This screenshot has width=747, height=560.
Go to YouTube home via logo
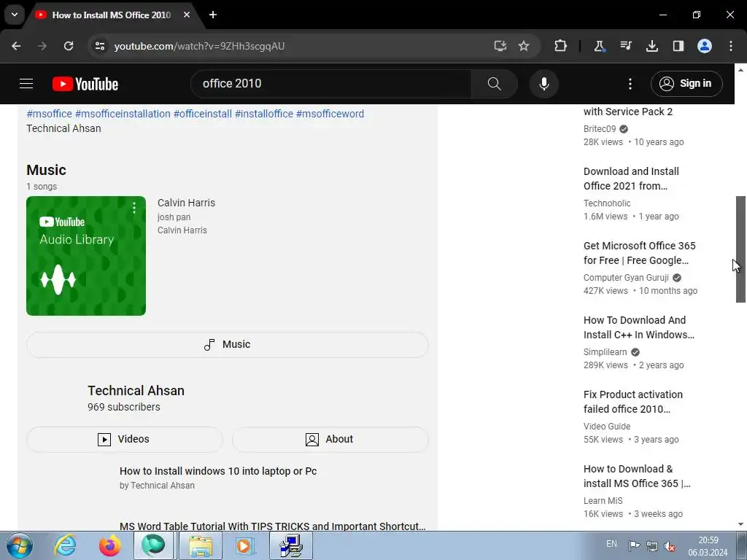[85, 84]
